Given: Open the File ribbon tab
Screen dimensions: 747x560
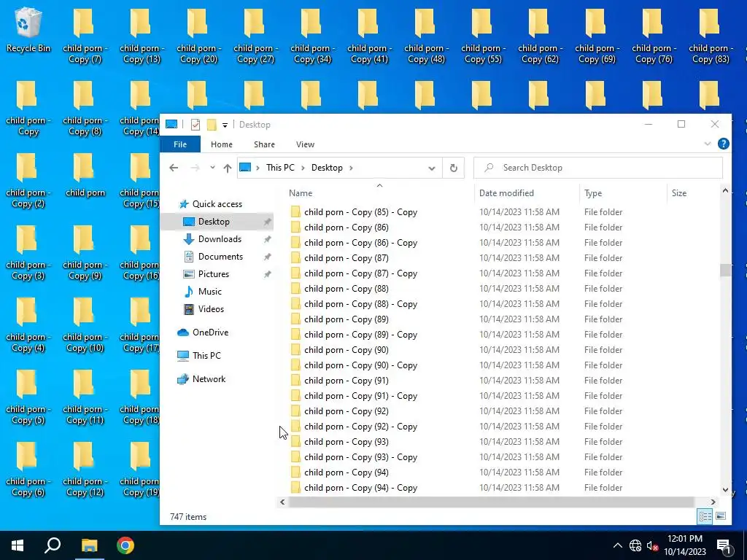Looking at the screenshot, I should (x=180, y=144).
